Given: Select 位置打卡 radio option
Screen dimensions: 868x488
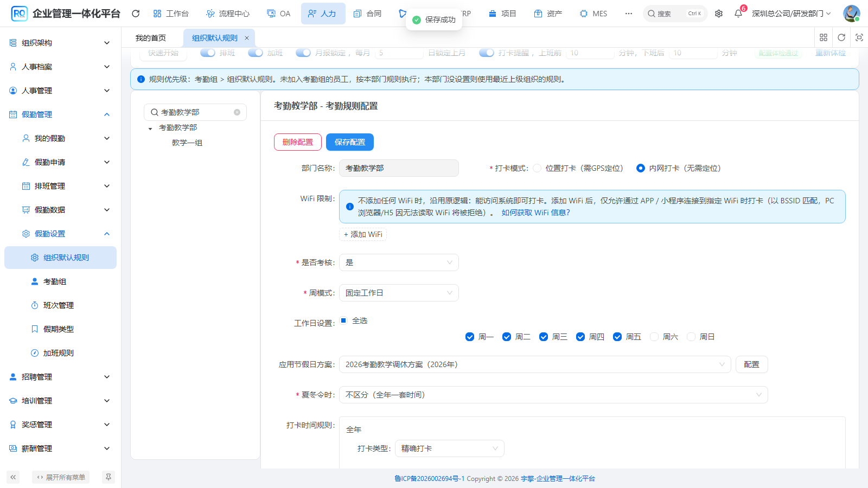Looking at the screenshot, I should 537,168.
